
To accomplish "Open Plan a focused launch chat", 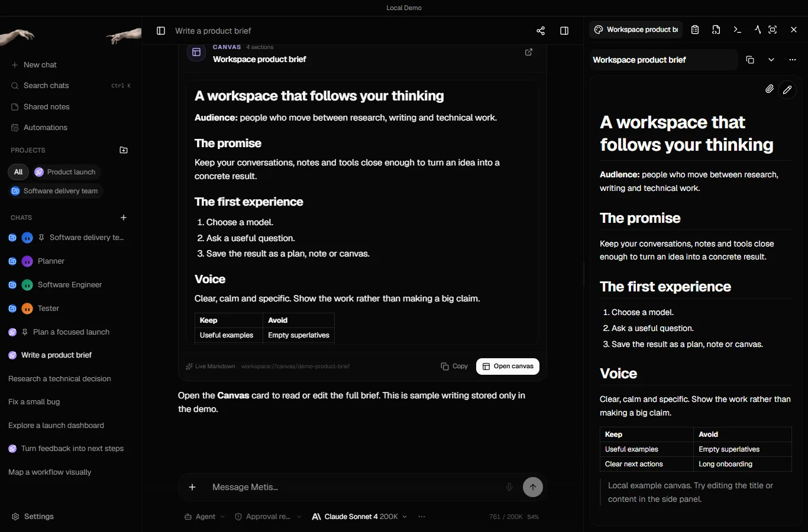I will [x=71, y=332].
